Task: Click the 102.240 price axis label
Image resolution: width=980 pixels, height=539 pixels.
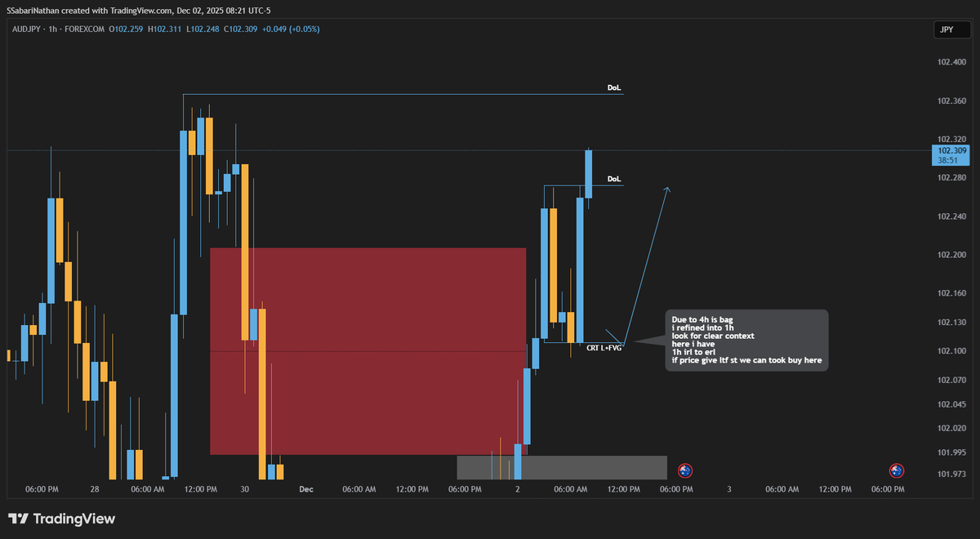Action: [x=951, y=216]
